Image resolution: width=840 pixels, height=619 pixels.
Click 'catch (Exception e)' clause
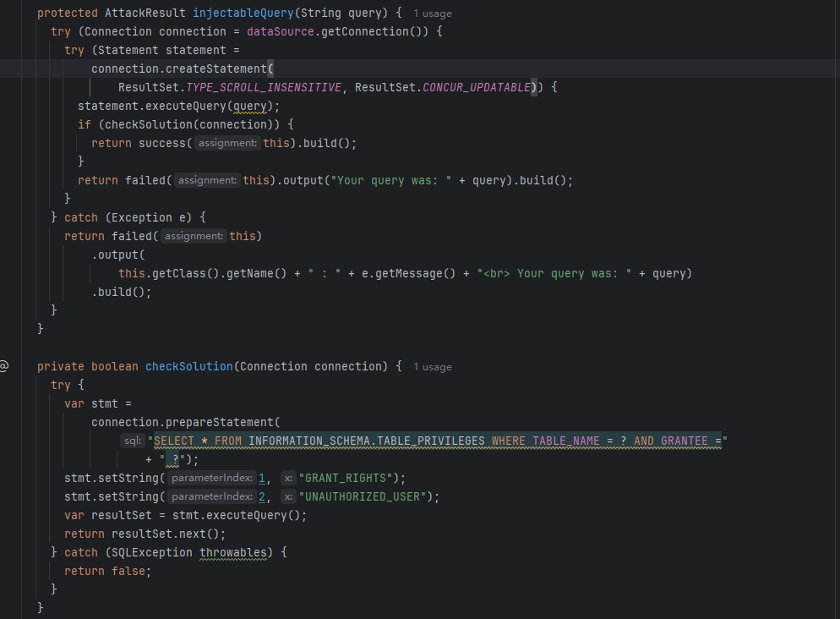click(x=128, y=217)
